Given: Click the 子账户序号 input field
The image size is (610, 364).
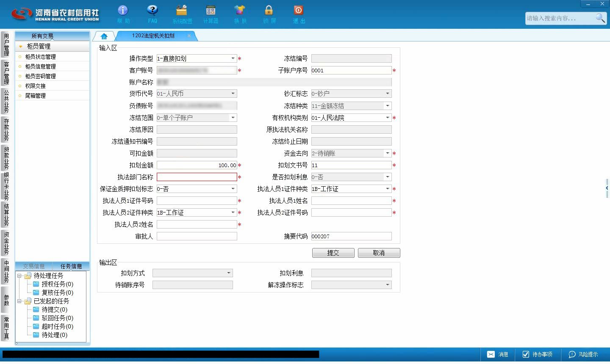Looking at the screenshot, I should 352,70.
